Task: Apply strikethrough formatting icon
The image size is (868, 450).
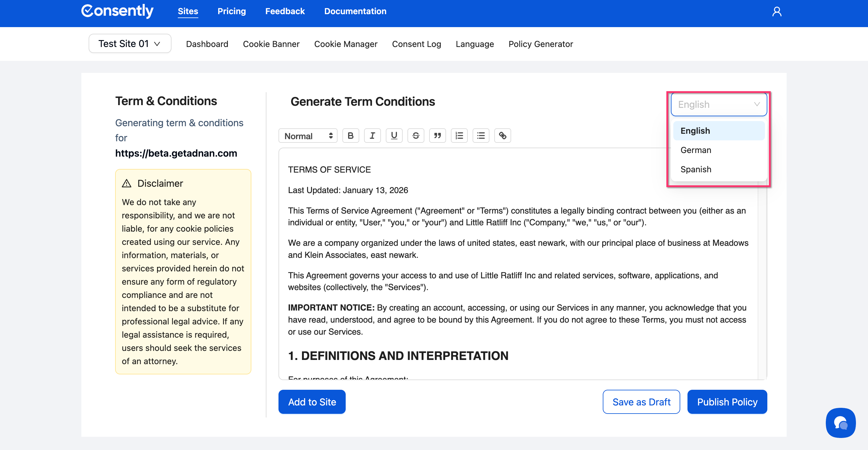Action: [x=416, y=136]
